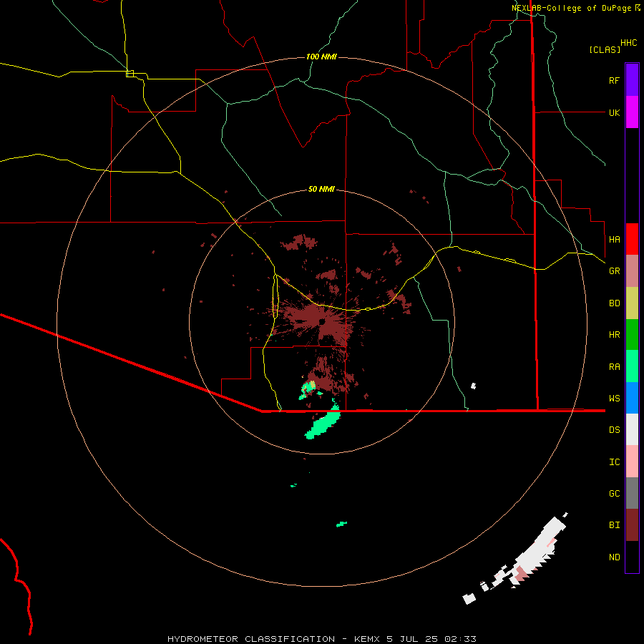Click the '100 NMI' range ring label
This screenshot has width=644, height=644.
[x=321, y=57]
